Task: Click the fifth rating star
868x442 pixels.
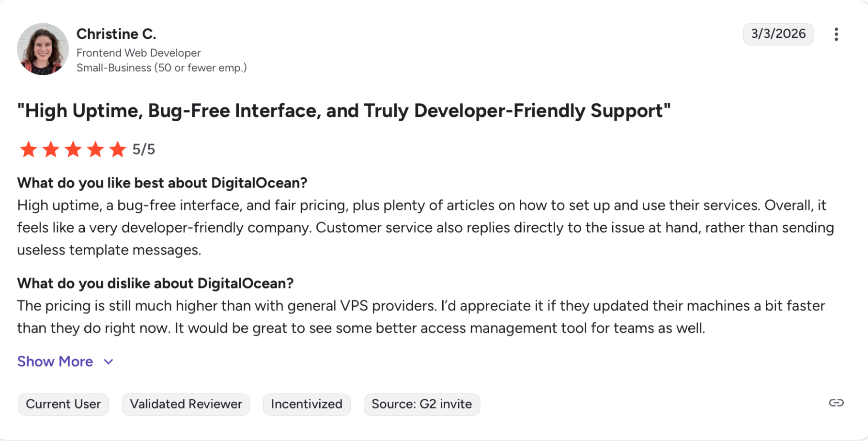Action: 118,149
